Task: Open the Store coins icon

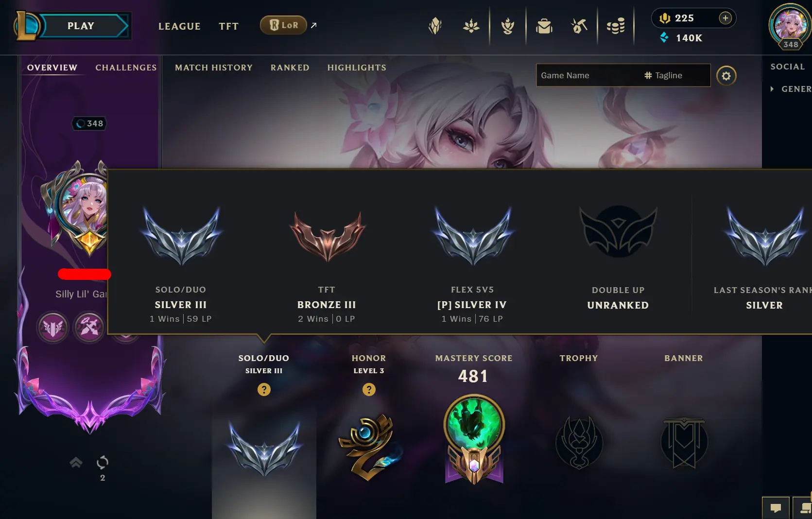Action: pyautogui.click(x=616, y=26)
